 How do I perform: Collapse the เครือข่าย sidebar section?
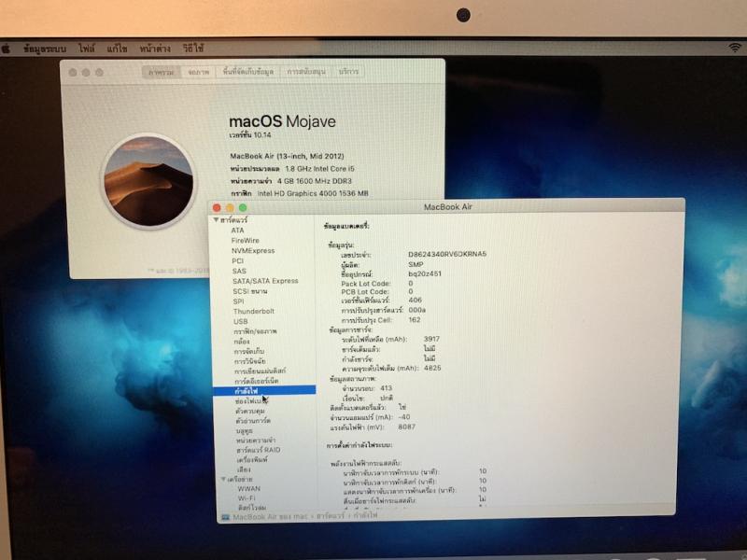tap(223, 479)
